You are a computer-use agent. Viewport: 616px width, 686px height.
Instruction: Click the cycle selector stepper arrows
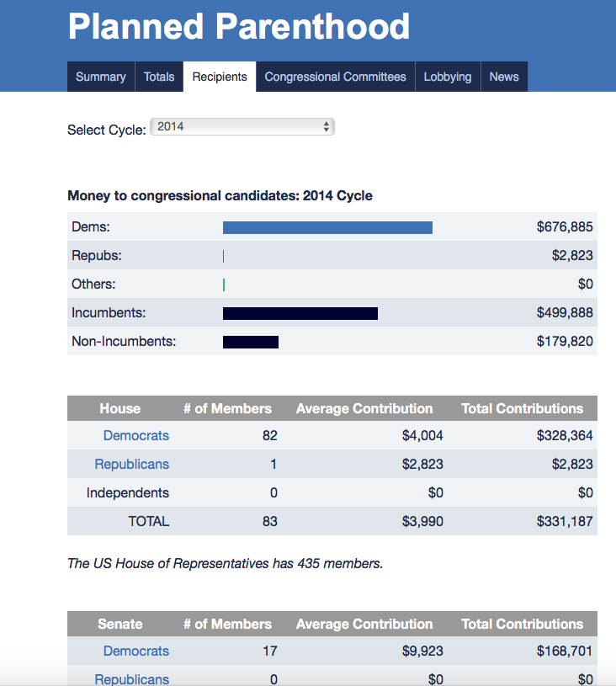[327, 126]
